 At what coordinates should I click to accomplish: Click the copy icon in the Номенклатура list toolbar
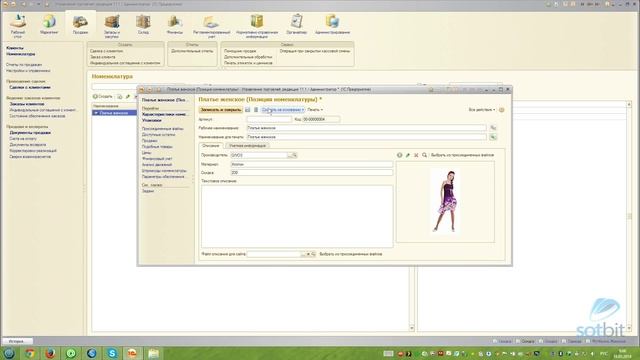[120, 97]
